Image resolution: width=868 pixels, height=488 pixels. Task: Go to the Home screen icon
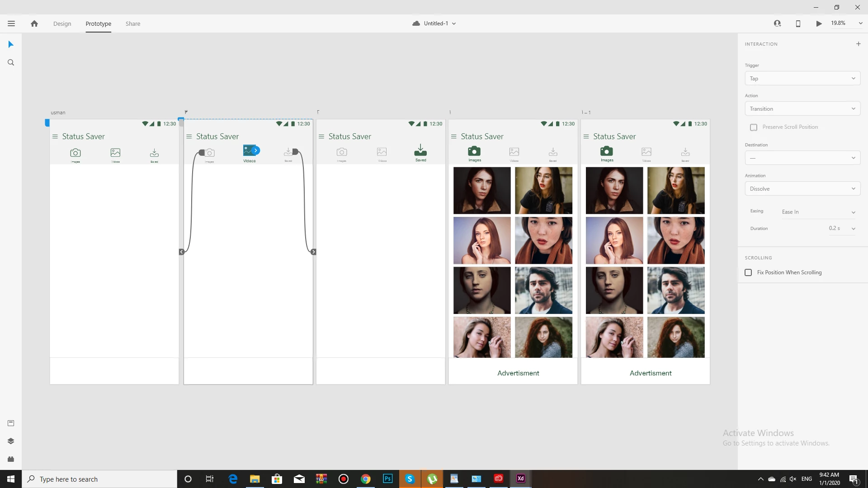click(34, 23)
